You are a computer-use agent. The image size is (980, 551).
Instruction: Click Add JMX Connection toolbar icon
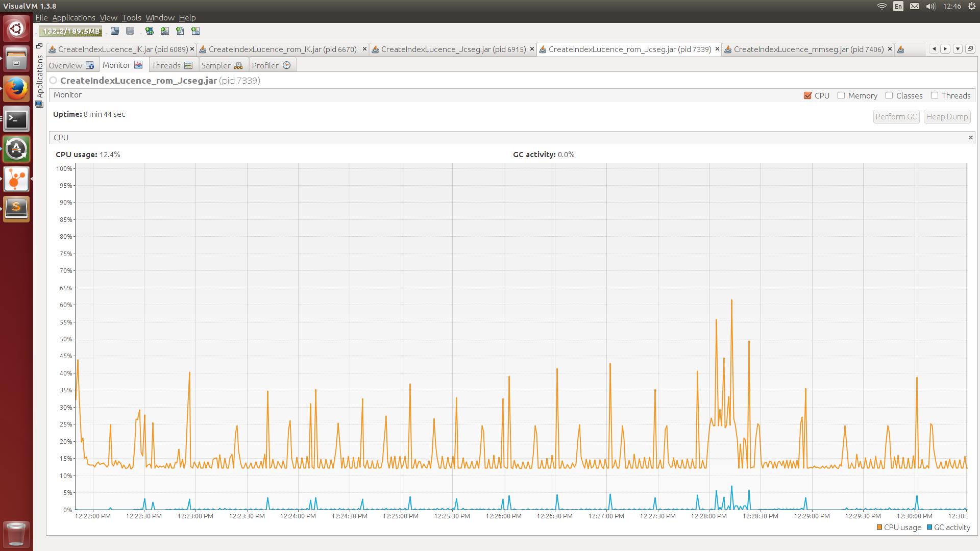(x=165, y=31)
